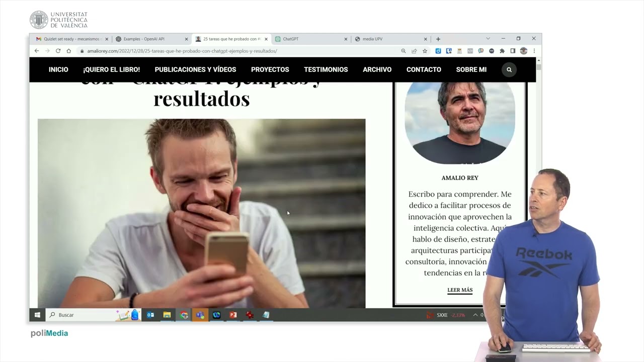This screenshot has width=644, height=362.
Task: Click Amalio Rey's profile photo
Action: coord(460,123)
